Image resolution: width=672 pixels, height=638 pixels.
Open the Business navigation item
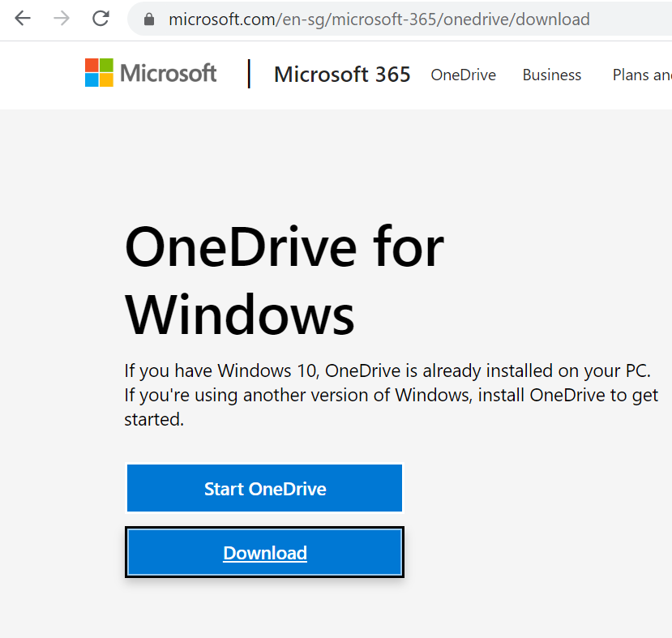pos(551,75)
